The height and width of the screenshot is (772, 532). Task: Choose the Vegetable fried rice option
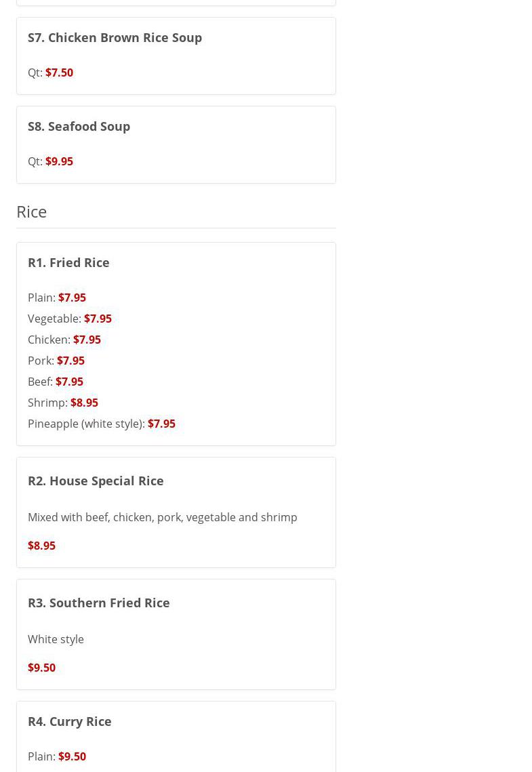(x=97, y=319)
